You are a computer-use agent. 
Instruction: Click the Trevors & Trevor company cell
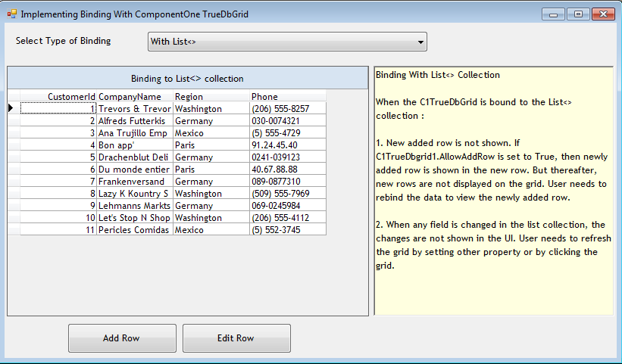pos(134,109)
